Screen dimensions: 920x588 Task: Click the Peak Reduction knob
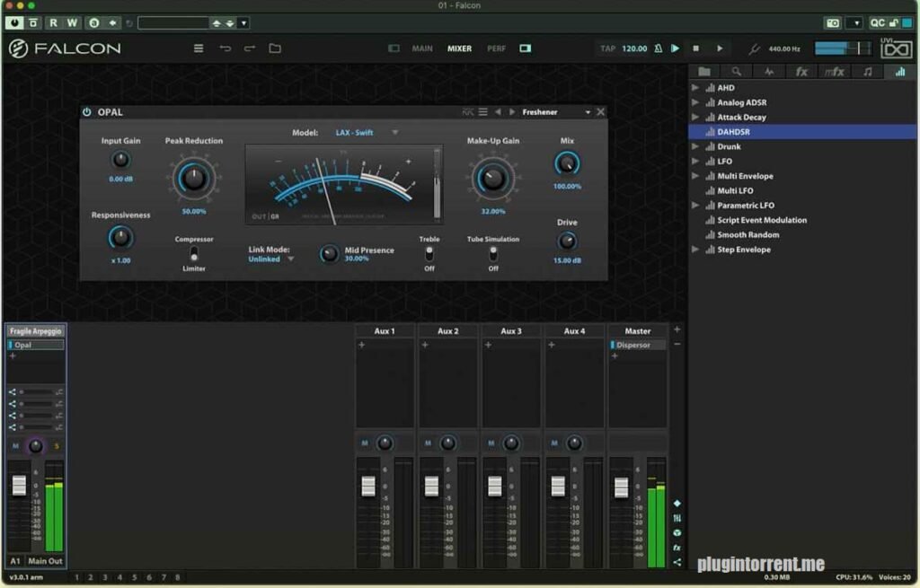194,179
